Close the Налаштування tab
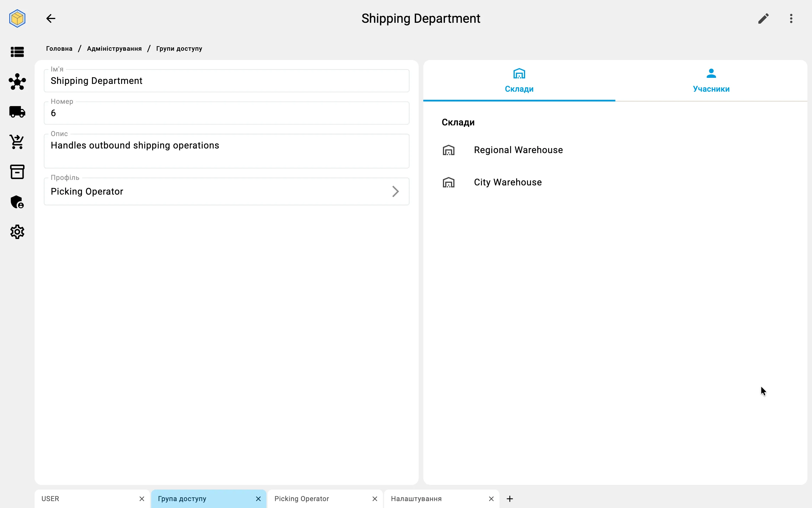 (x=491, y=499)
